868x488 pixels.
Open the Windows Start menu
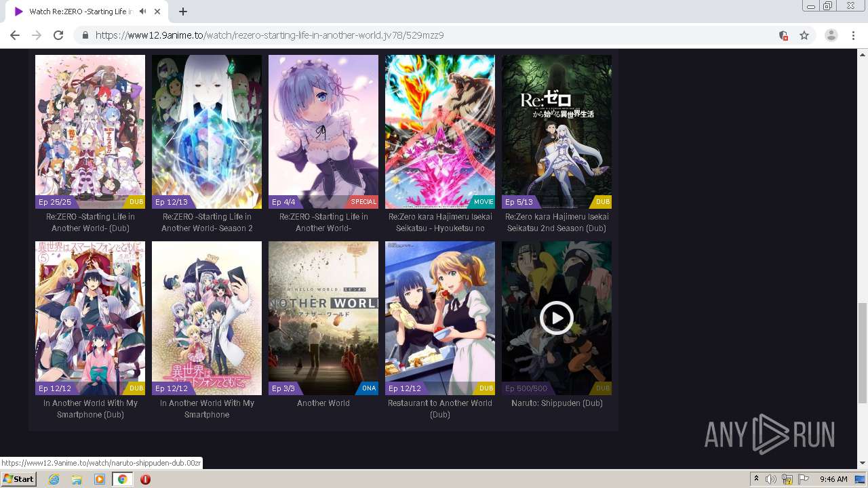point(19,479)
